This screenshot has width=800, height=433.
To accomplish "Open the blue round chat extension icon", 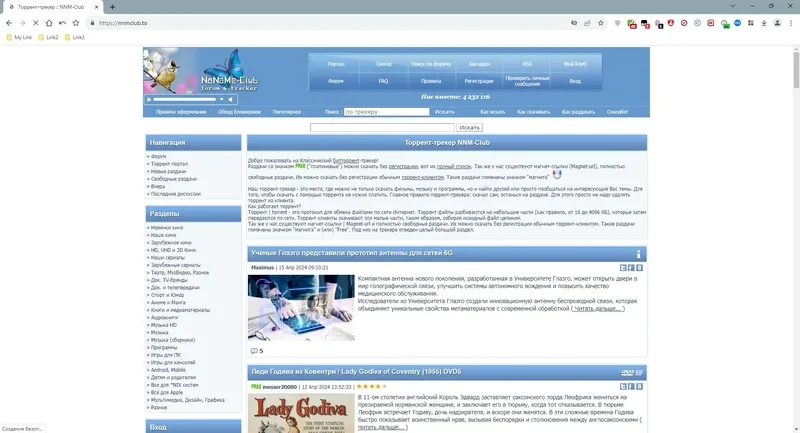I will pyautogui.click(x=737, y=23).
